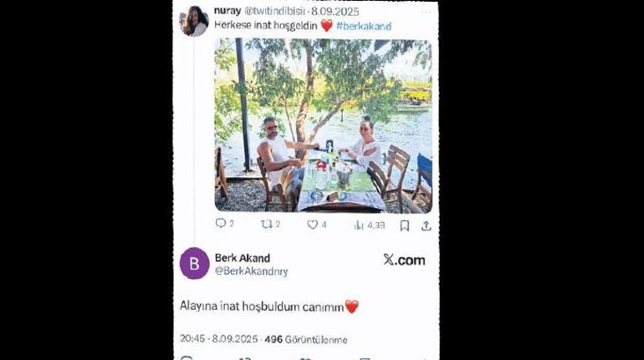The height and width of the screenshot is (360, 644).
Task: Like nuray's tweet with the heart icon
Action: [x=312, y=224]
